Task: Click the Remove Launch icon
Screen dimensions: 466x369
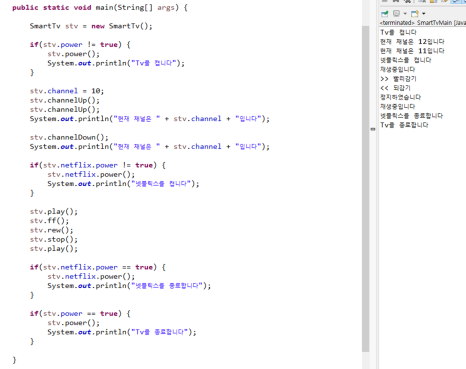Action: (396, 1)
